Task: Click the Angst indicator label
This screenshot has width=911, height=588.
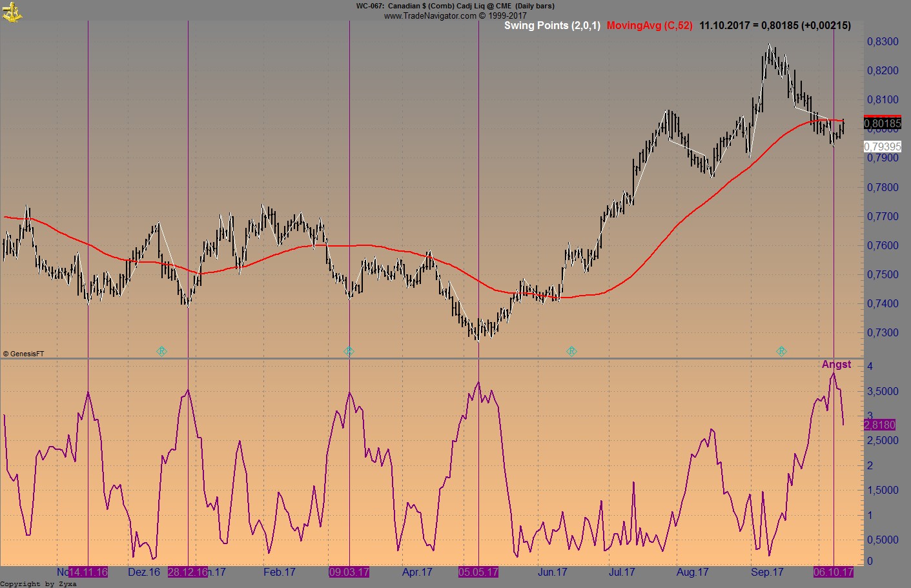Action: [837, 364]
